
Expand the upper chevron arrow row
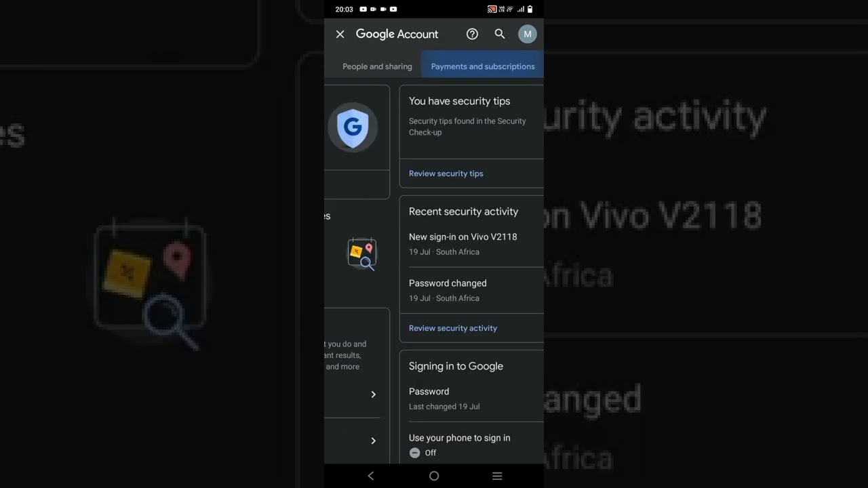373,394
